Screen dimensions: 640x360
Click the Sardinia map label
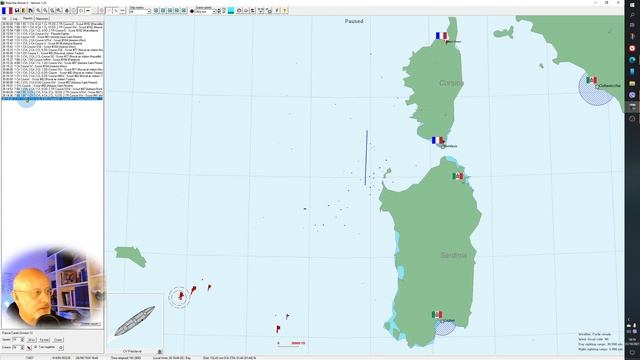(x=453, y=255)
